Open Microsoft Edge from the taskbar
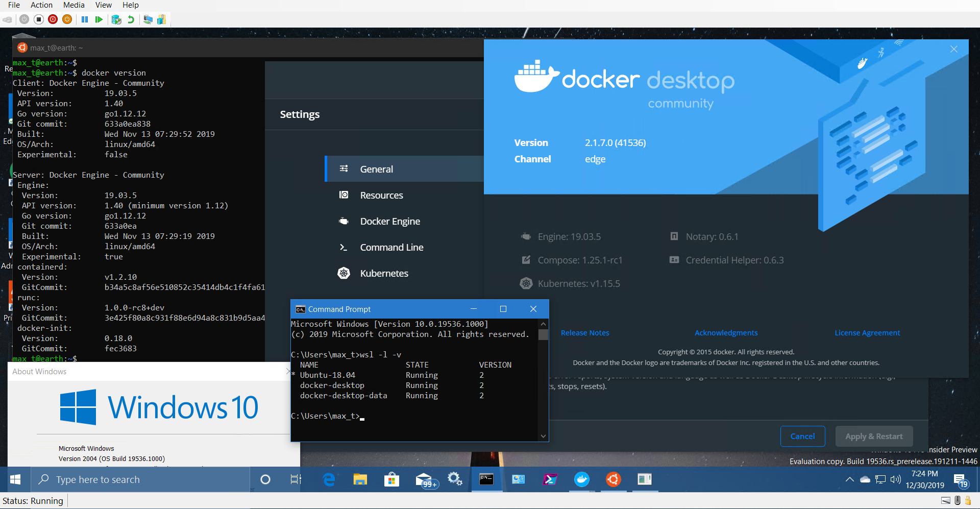The height and width of the screenshot is (509, 980). (329, 479)
